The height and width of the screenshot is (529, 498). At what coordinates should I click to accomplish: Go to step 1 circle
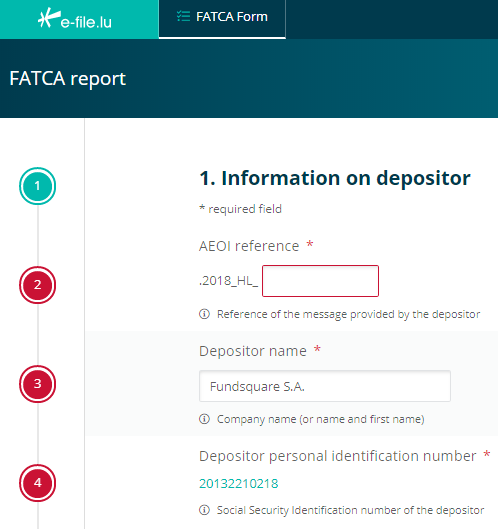(37, 186)
